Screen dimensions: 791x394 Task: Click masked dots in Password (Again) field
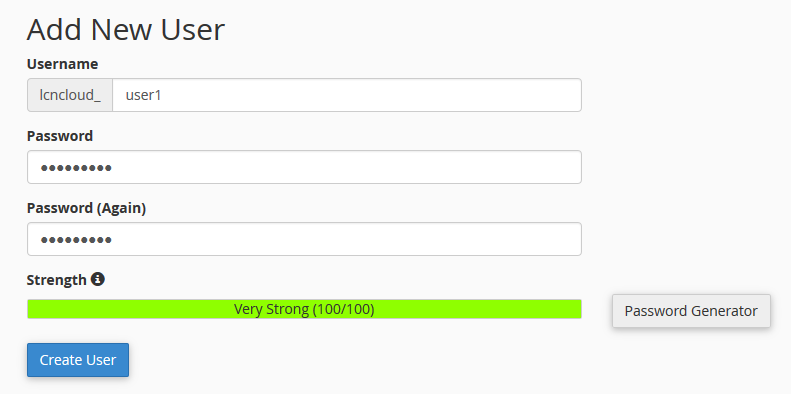pos(76,240)
